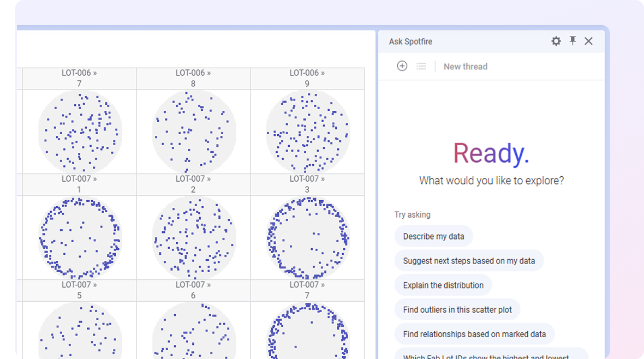This screenshot has width=644, height=359.
Task: Click the "LOT-007 » 3" trellis header
Action: point(307,184)
